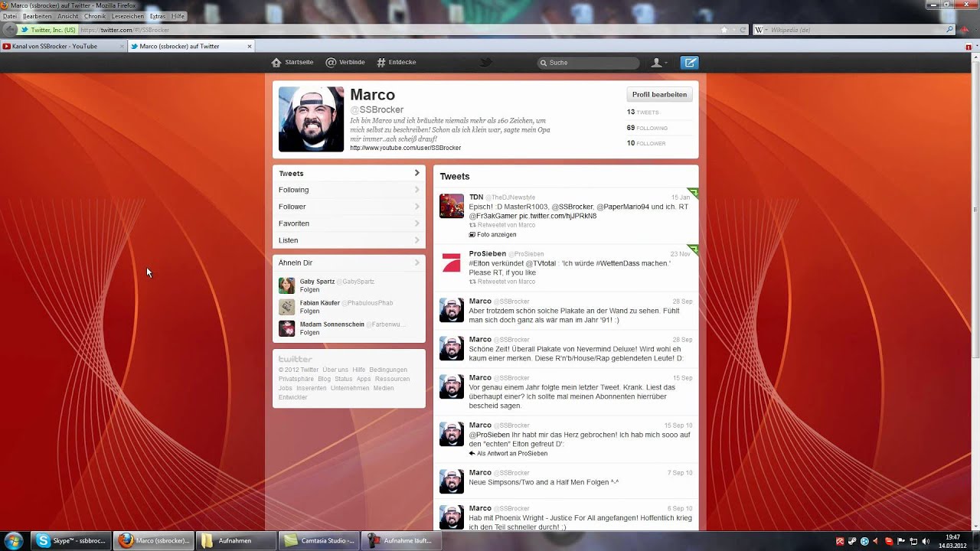Click the Madam Sonnenschein avatar
This screenshot has height=551, width=980.
pyautogui.click(x=286, y=328)
